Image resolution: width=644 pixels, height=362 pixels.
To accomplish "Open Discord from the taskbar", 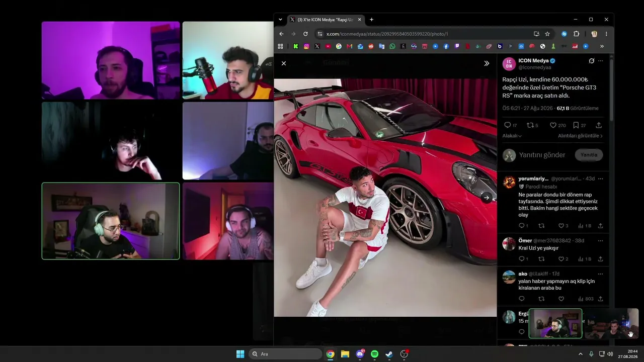I will 360,354.
